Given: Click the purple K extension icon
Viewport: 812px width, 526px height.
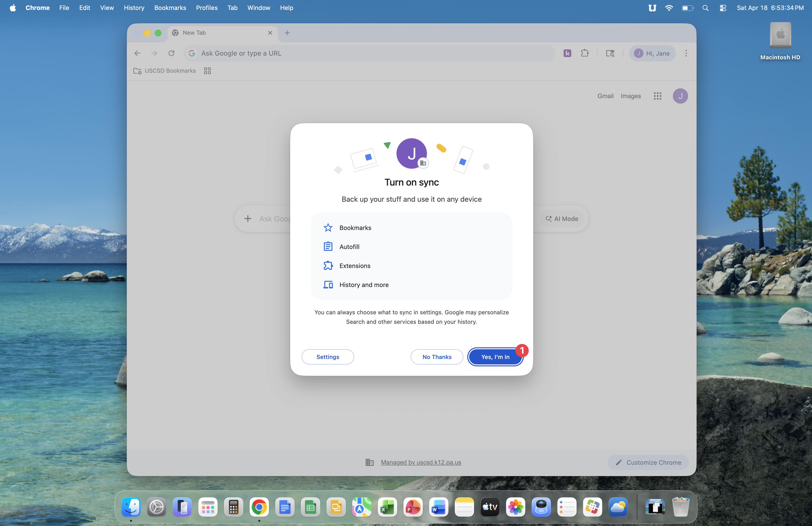Looking at the screenshot, I should pos(567,53).
